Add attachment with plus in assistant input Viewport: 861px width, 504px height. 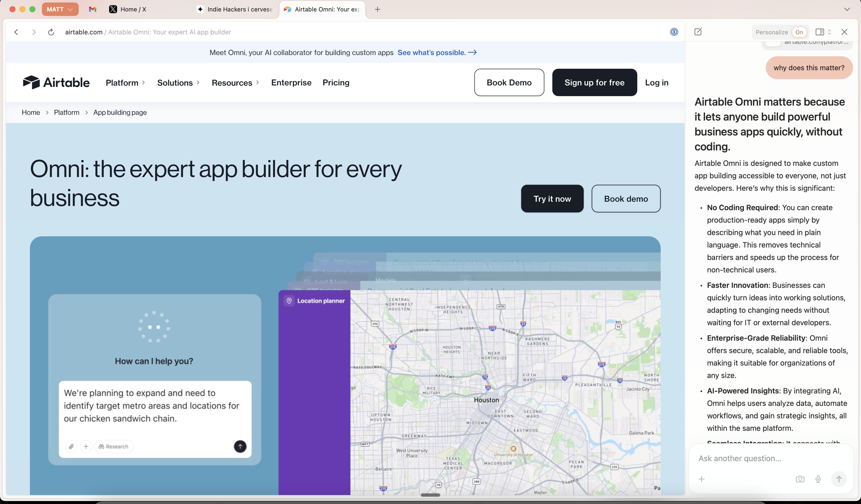[x=702, y=479]
